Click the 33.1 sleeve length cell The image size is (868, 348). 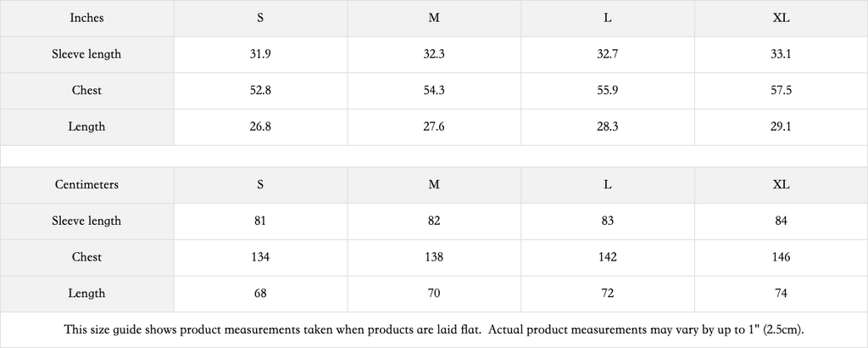pyautogui.click(x=781, y=54)
